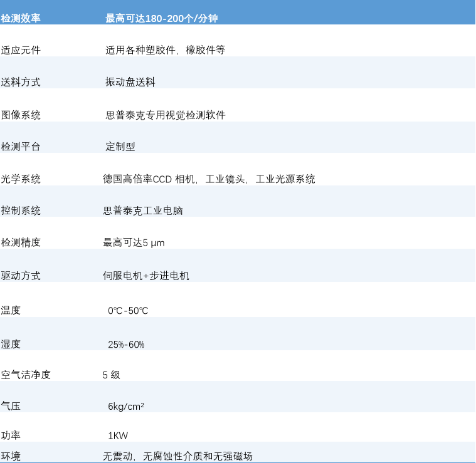Select the 最高可达180-200个/分钟 header value
The image size is (476, 463).
click(162, 19)
